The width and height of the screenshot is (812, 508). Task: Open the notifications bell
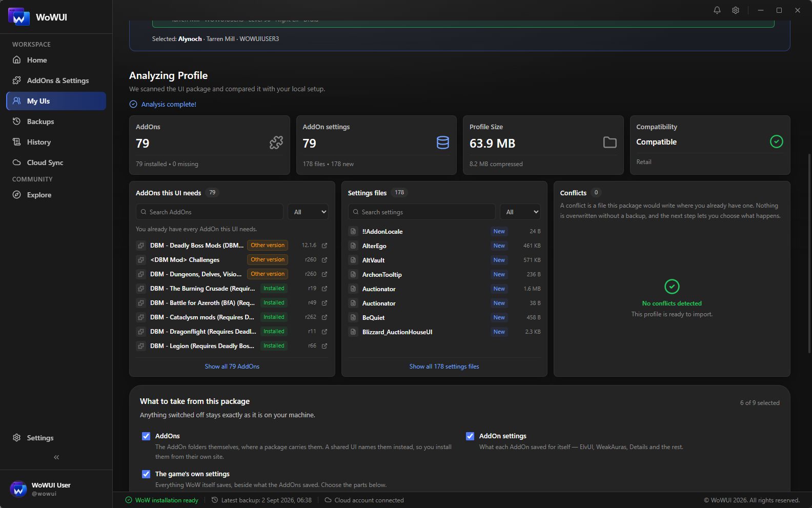[717, 10]
